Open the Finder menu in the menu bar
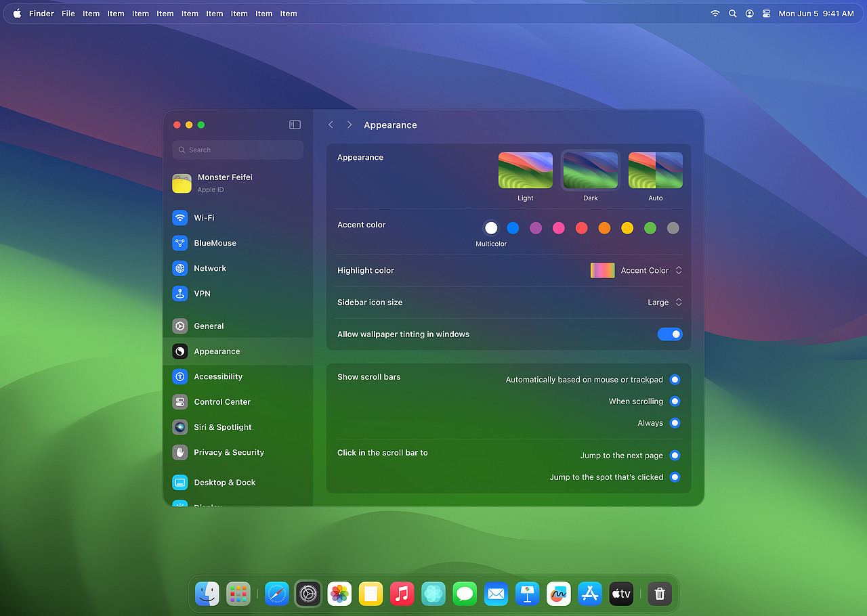 (x=41, y=13)
